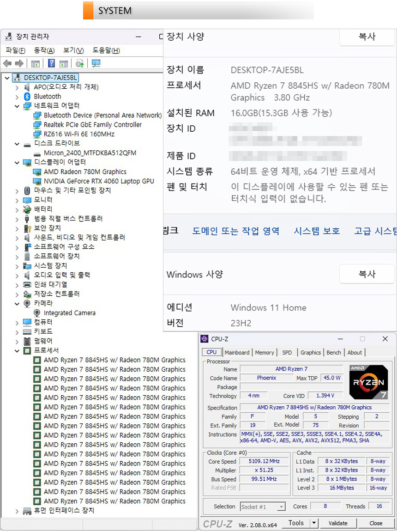Switch to the SPD tab in CPU-Z
The width and height of the screenshot is (397, 532).
287,353
